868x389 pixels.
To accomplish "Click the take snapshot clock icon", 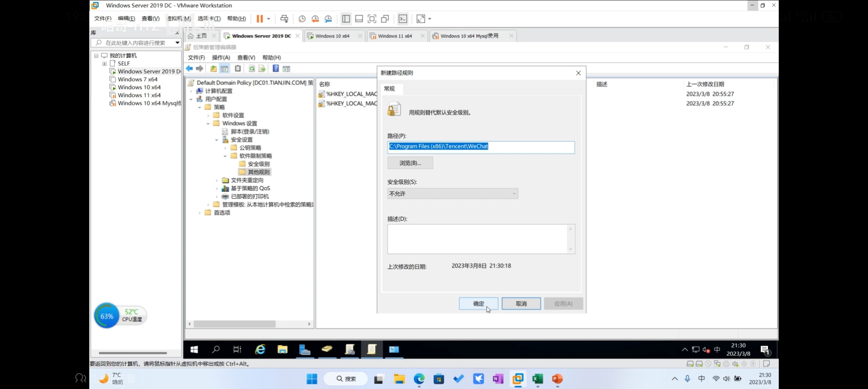I will (x=302, y=19).
